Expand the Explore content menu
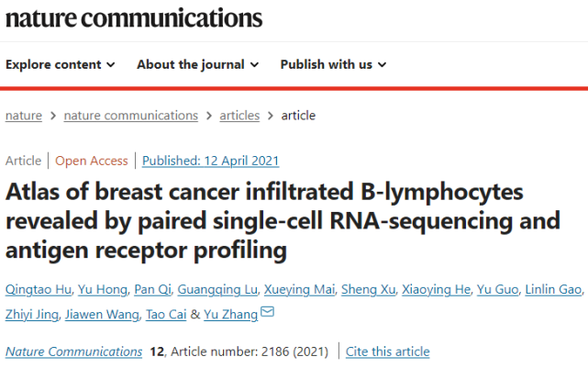The image size is (588, 368). click(61, 64)
